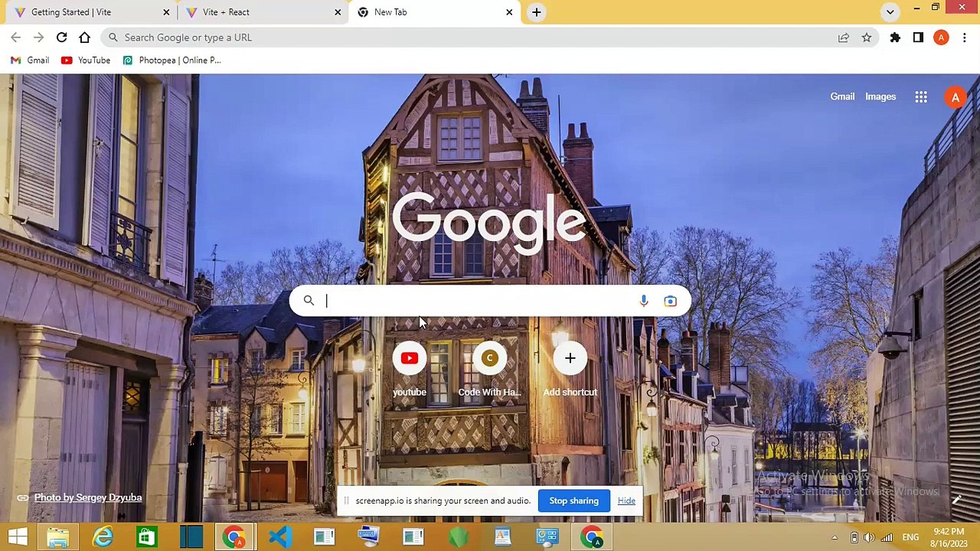
Task: Open the Extensions puzzle icon
Action: [895, 37]
